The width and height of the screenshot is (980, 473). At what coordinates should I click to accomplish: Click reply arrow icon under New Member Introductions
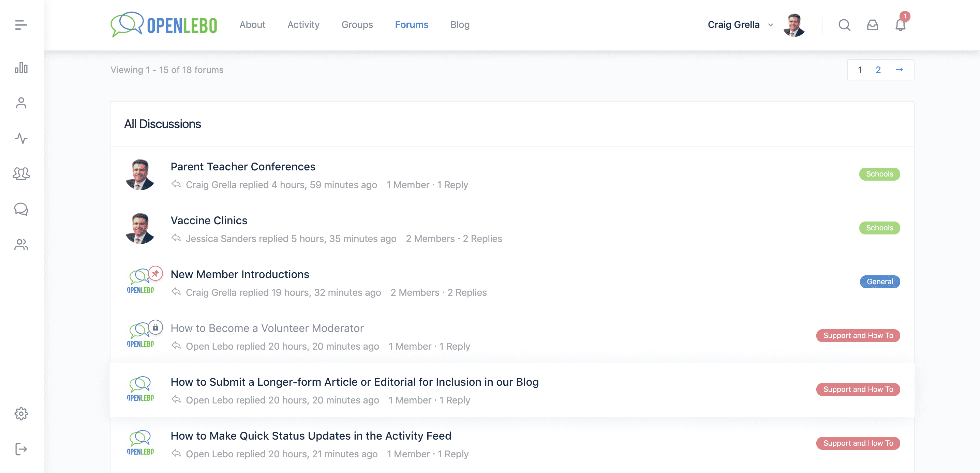coord(176,292)
